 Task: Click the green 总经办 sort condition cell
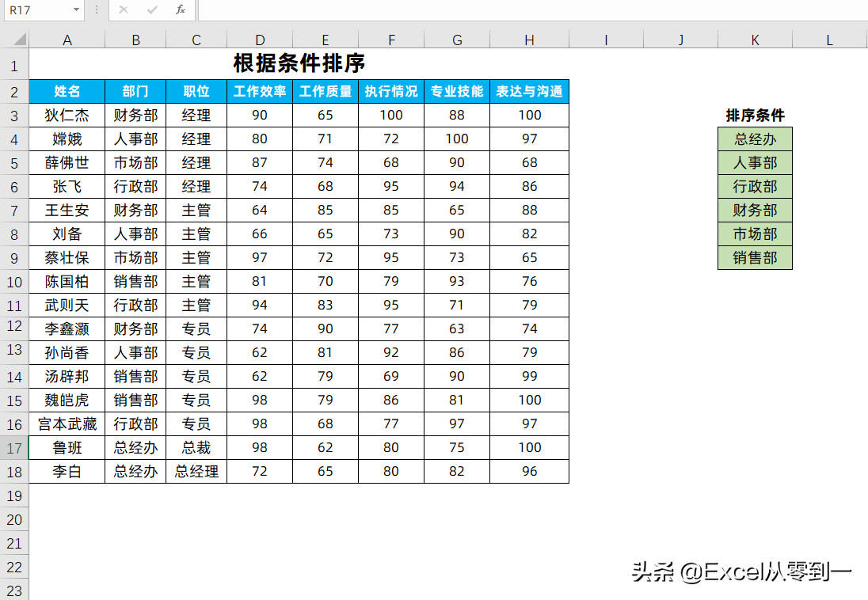coord(755,139)
